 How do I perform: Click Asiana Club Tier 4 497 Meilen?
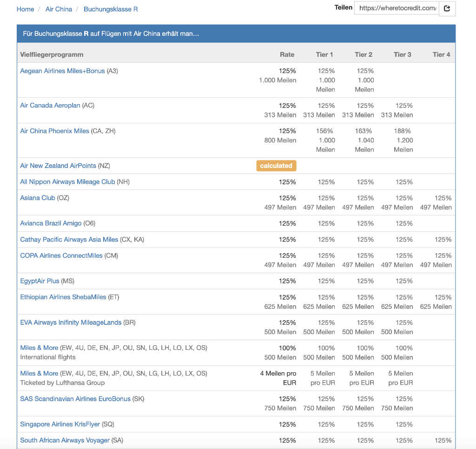pyautogui.click(x=436, y=208)
